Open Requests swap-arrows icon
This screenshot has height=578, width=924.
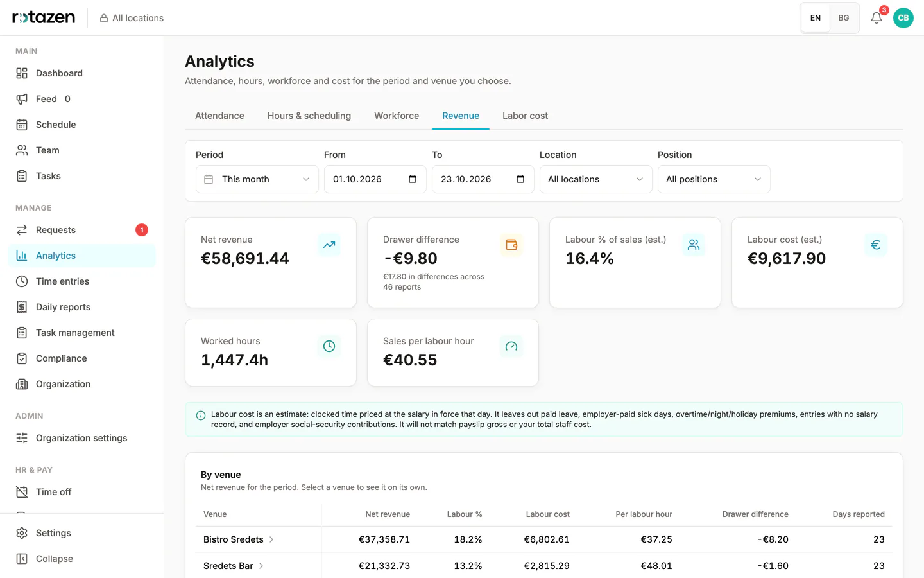22,230
